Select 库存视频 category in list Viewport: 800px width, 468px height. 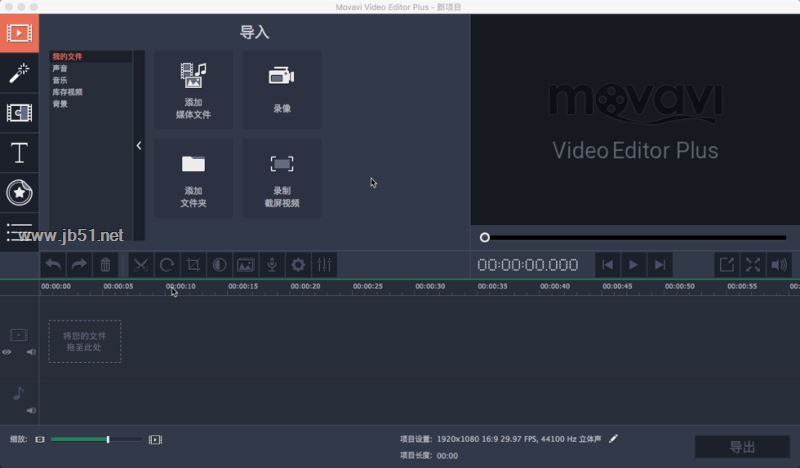[67, 92]
